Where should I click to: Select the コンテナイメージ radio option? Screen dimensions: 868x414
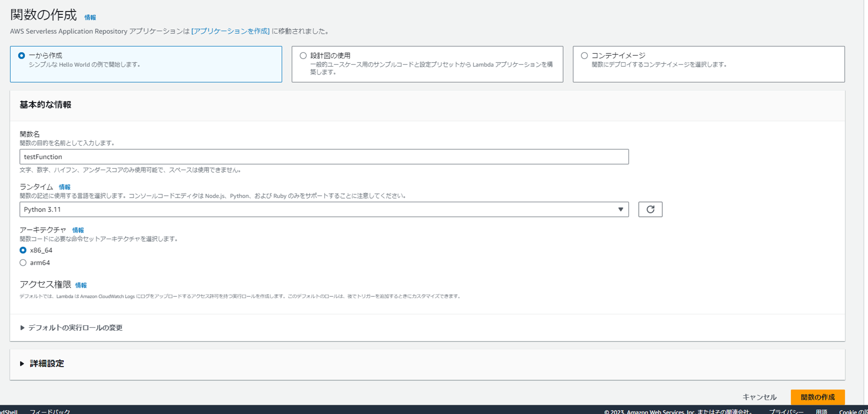(x=584, y=56)
